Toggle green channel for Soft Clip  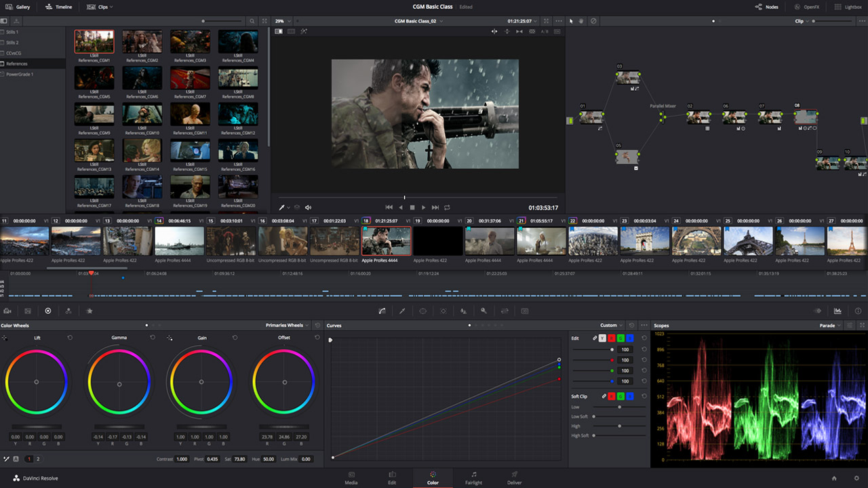pyautogui.click(x=620, y=396)
